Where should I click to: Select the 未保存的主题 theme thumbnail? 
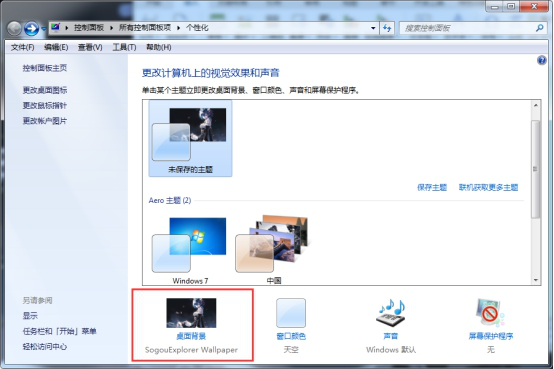click(x=190, y=138)
